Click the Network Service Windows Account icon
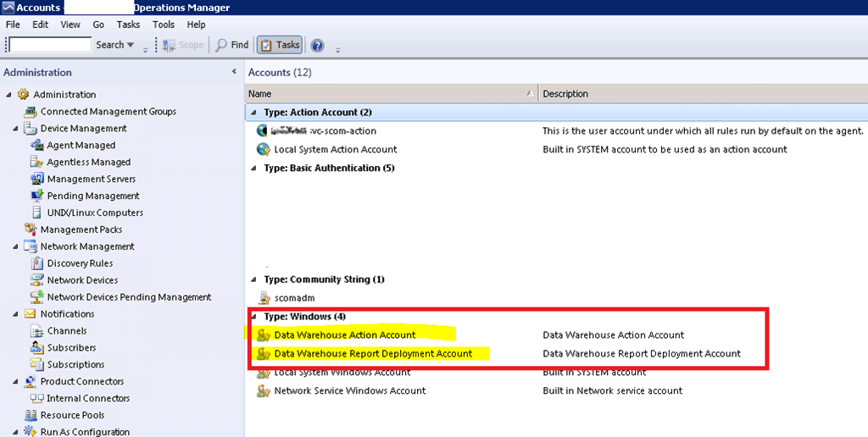This screenshot has width=868, height=437. point(264,391)
